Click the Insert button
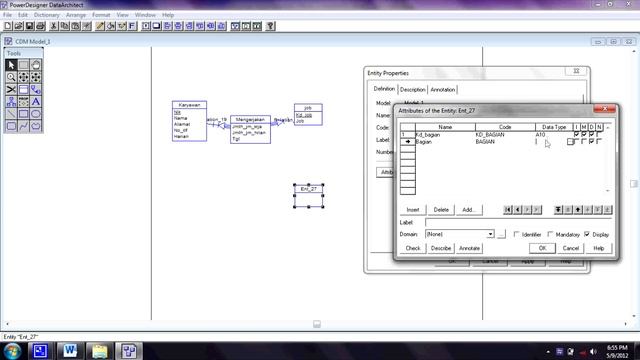The height and width of the screenshot is (360, 640). [413, 210]
